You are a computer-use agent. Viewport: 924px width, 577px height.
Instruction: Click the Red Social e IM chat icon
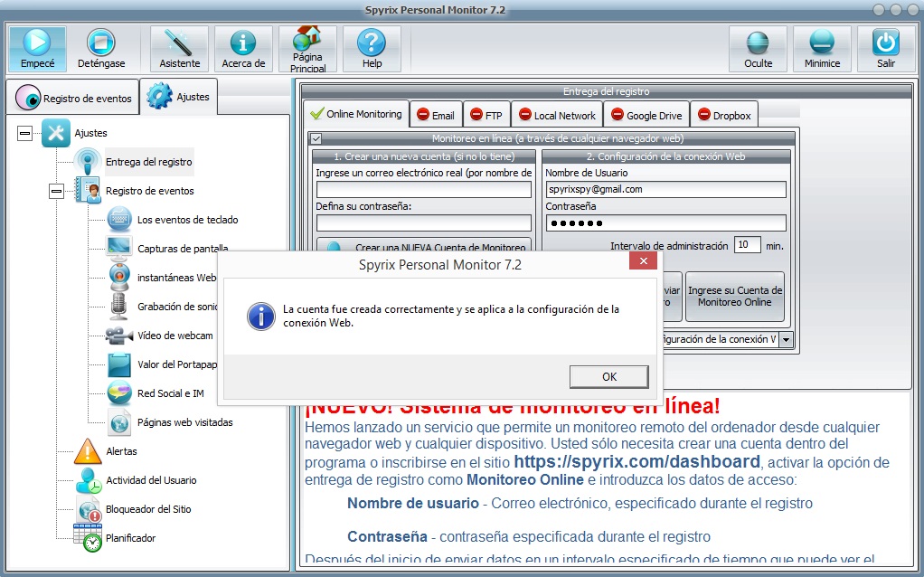(119, 393)
